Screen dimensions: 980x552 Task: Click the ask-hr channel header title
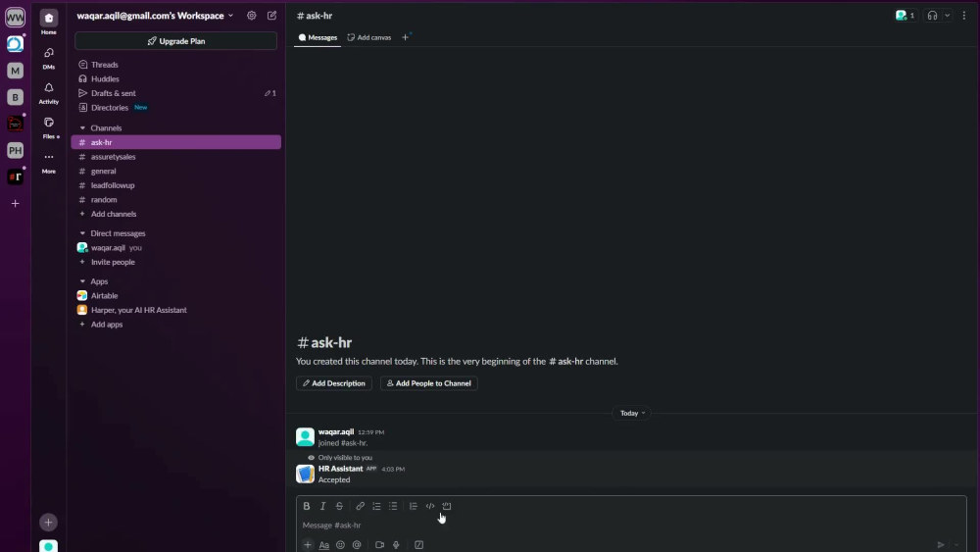(315, 16)
